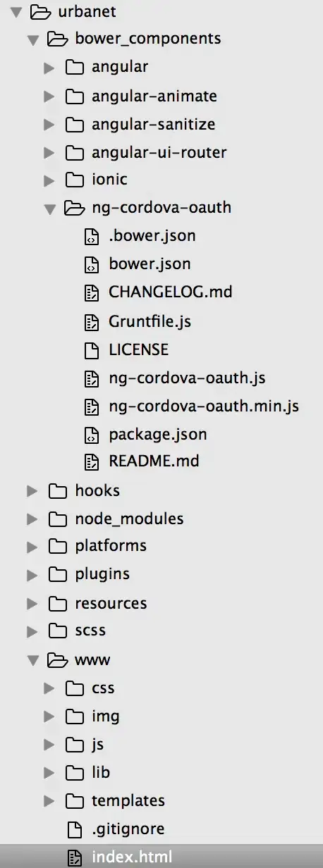Select the Gruntfile.js file
The image size is (323, 868).
(150, 321)
